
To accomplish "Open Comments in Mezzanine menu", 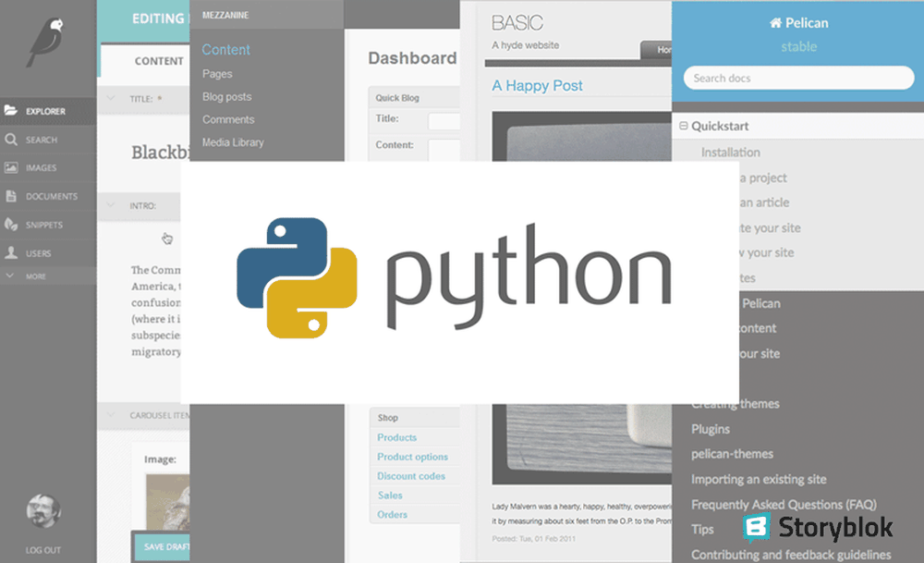I will (x=228, y=119).
